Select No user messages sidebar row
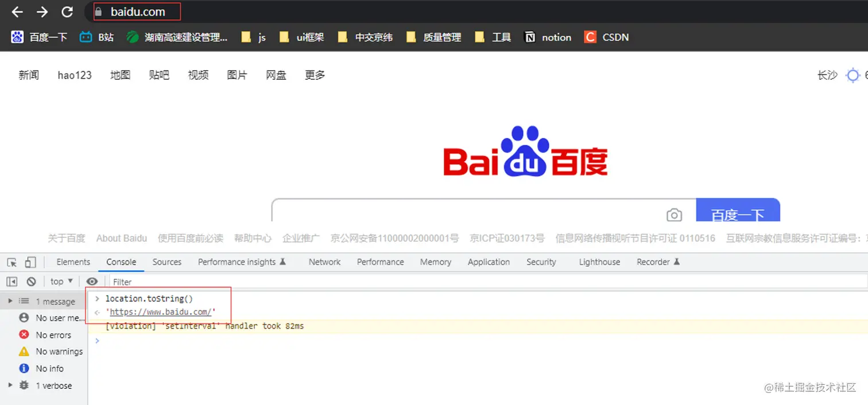This screenshot has height=405, width=868. coord(44,318)
